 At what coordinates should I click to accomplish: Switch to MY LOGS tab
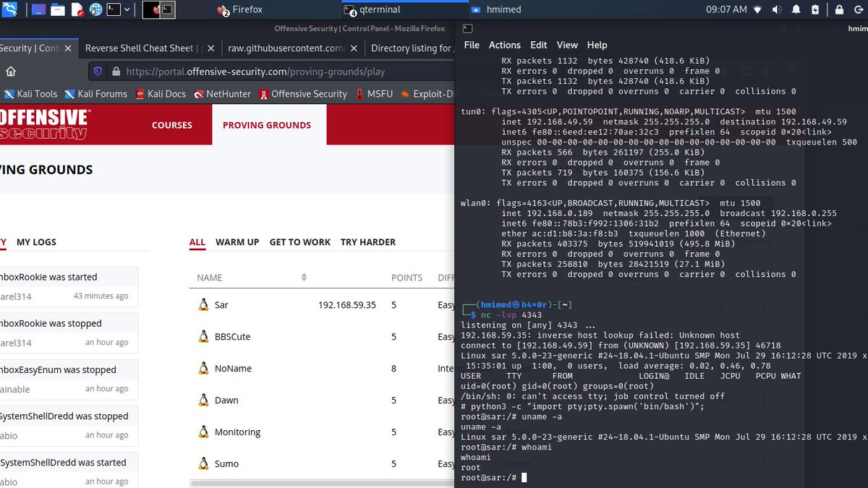[x=36, y=242]
